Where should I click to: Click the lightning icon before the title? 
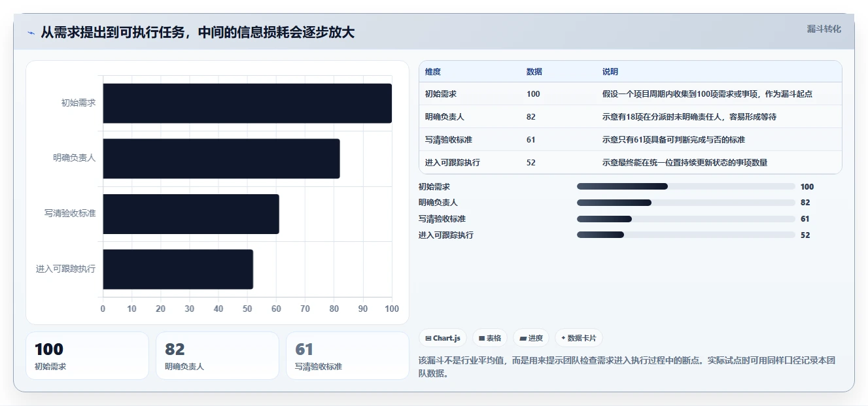tap(31, 33)
